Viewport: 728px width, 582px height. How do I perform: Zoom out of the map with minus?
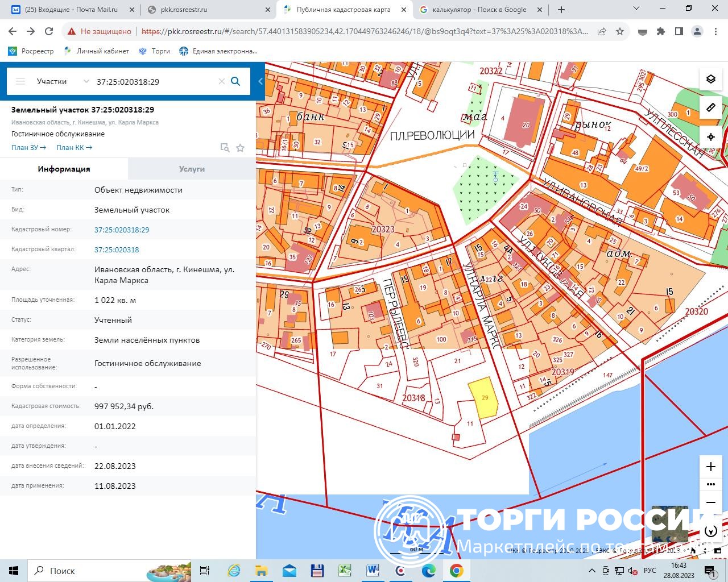pyautogui.click(x=710, y=502)
